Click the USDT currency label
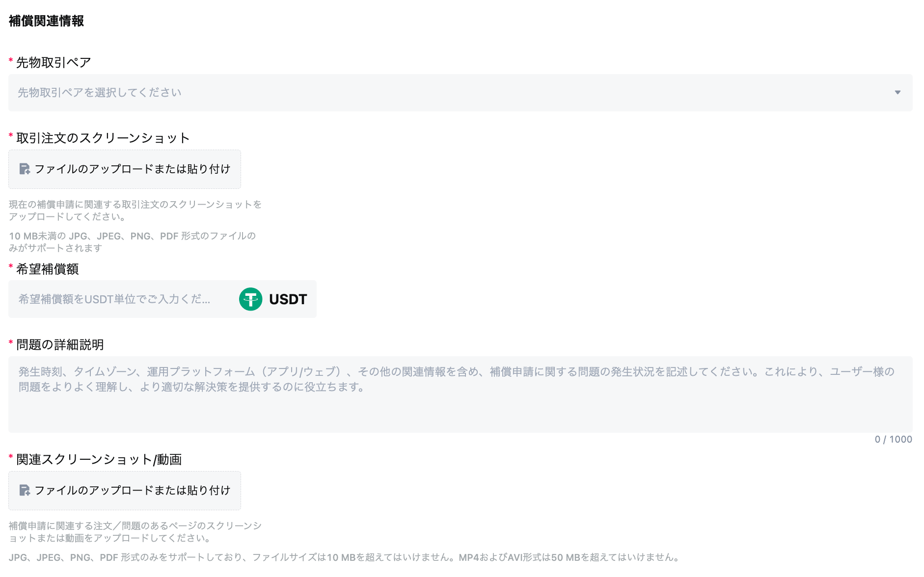This screenshot has height=577, width=924. click(288, 299)
